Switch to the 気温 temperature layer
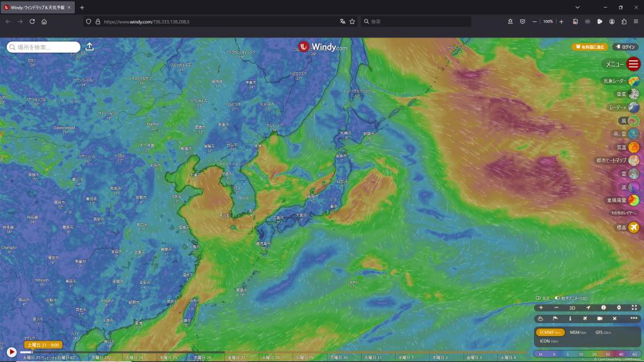 click(x=633, y=147)
